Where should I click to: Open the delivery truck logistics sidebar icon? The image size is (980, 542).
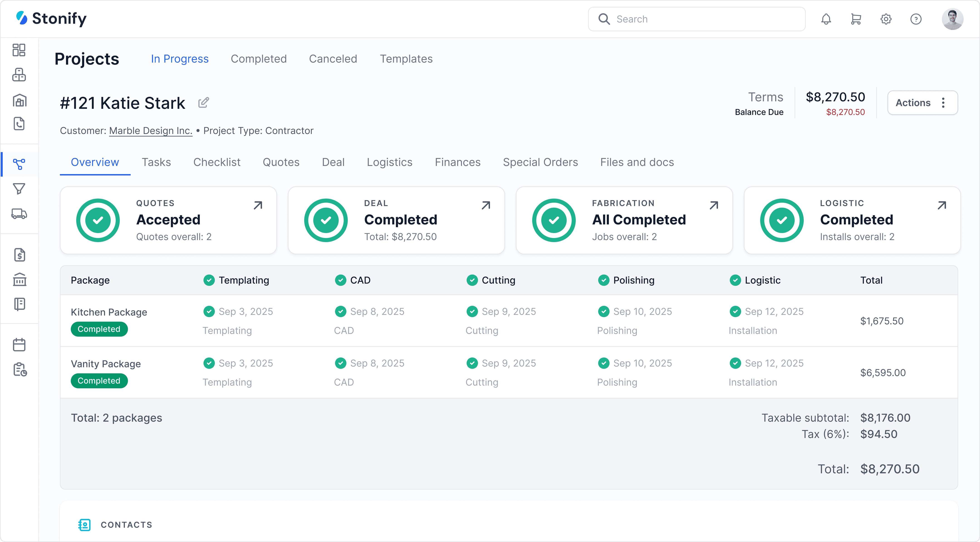point(19,214)
